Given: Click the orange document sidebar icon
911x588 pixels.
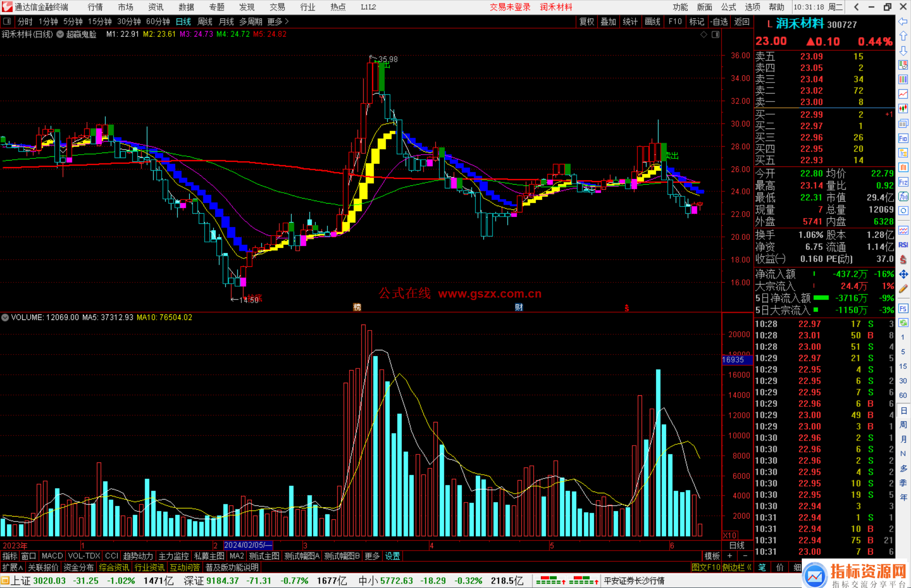Looking at the screenshot, I should point(903,167).
